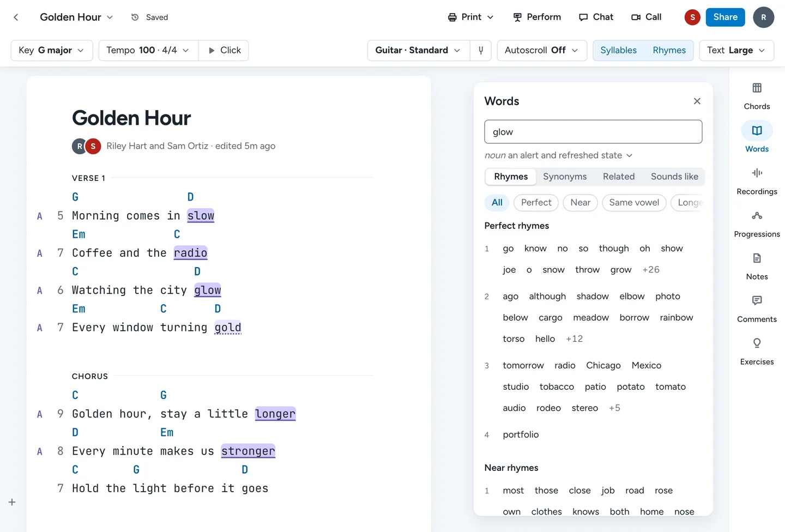The height and width of the screenshot is (532, 785).
Task: Select the Rhymes tab in Words panel
Action: 511,177
